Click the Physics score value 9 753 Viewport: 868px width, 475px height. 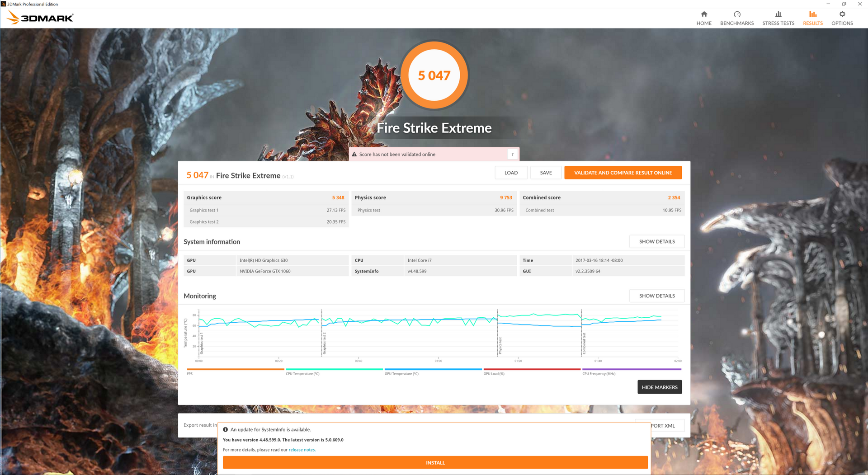click(x=506, y=198)
